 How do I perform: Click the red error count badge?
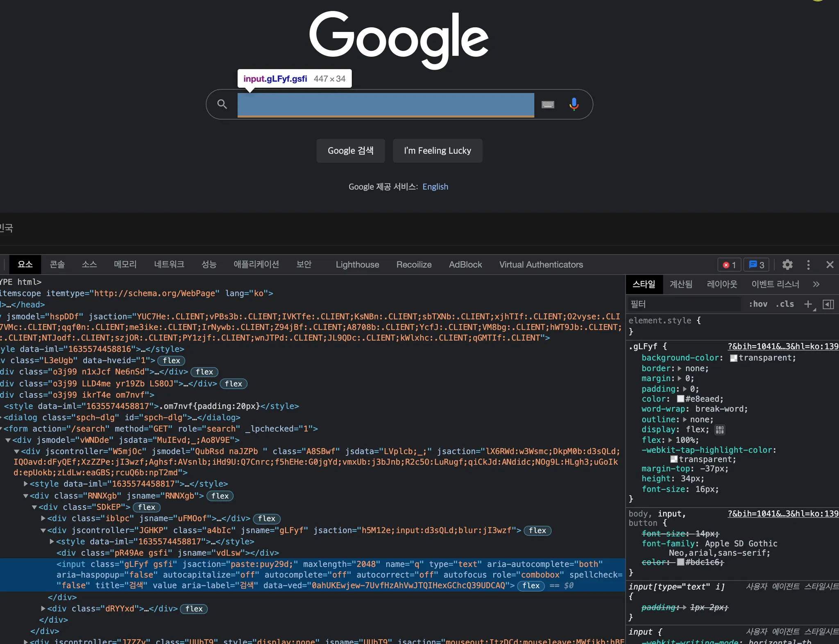point(729,265)
